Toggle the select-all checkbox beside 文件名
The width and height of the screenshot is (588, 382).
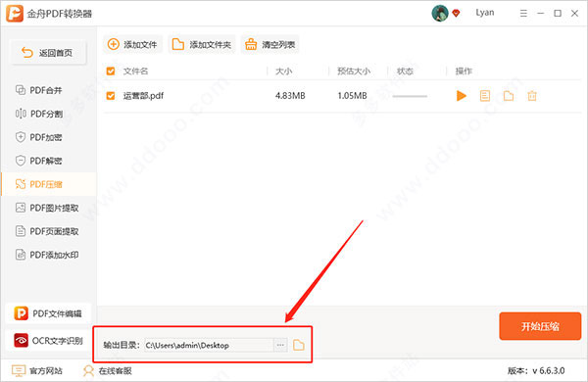(x=111, y=71)
